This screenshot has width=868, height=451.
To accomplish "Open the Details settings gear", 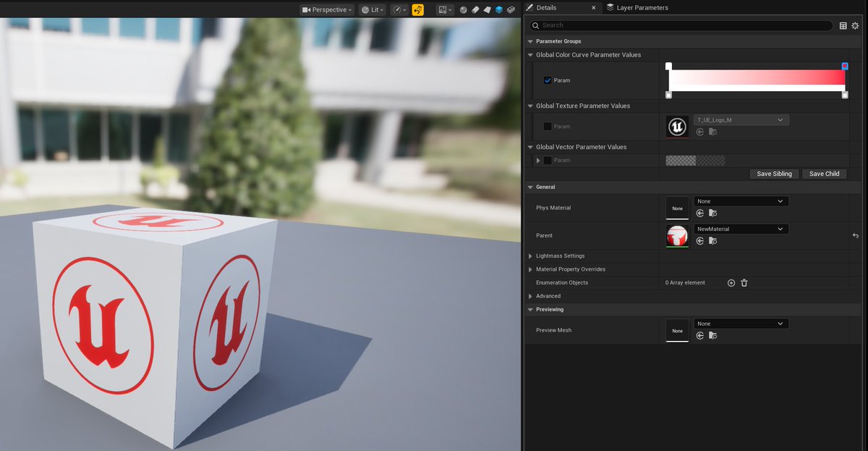I will pos(855,25).
